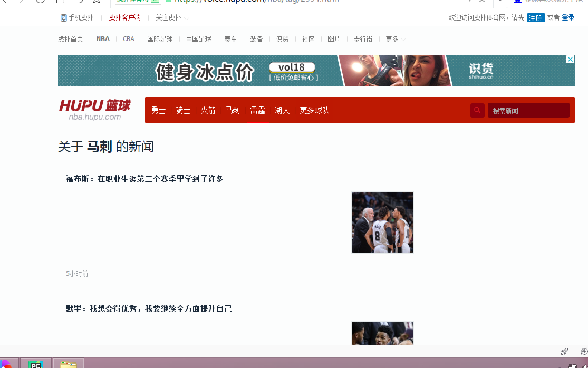Open PyCharm from the taskbar

(x=36, y=363)
